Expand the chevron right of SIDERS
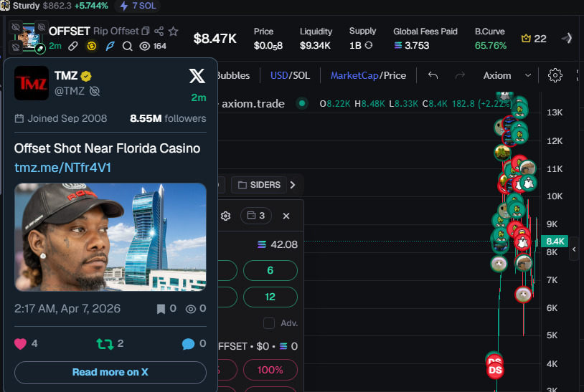584x392 pixels. click(293, 185)
